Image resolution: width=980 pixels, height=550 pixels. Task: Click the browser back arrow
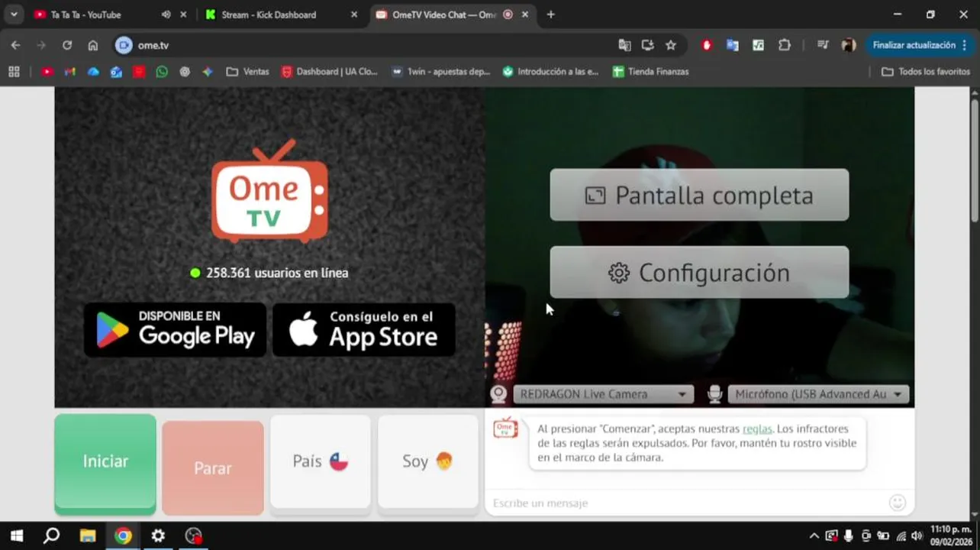pos(15,45)
